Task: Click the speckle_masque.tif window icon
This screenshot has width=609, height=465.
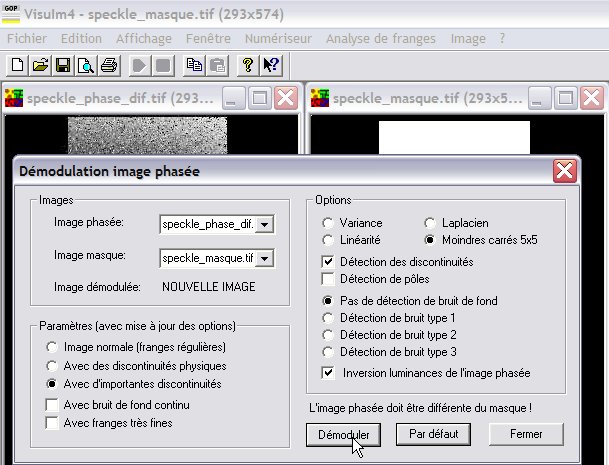Action: point(320,98)
